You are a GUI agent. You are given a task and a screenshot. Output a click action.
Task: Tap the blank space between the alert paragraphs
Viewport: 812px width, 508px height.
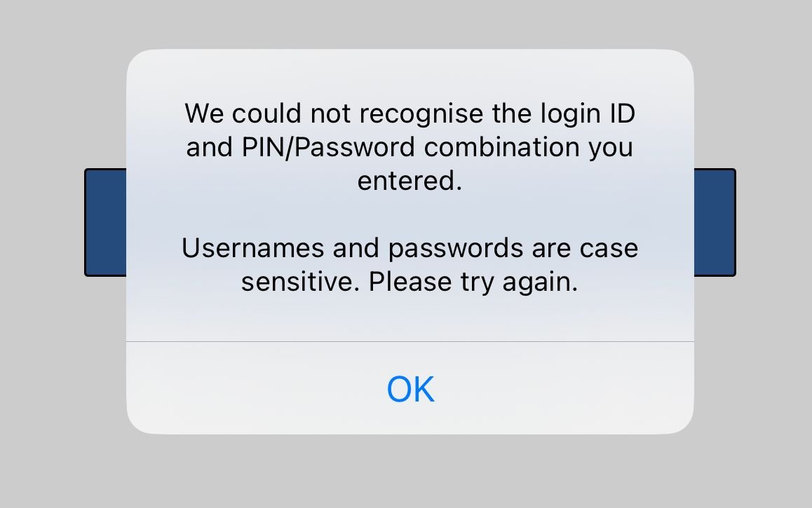(410, 214)
